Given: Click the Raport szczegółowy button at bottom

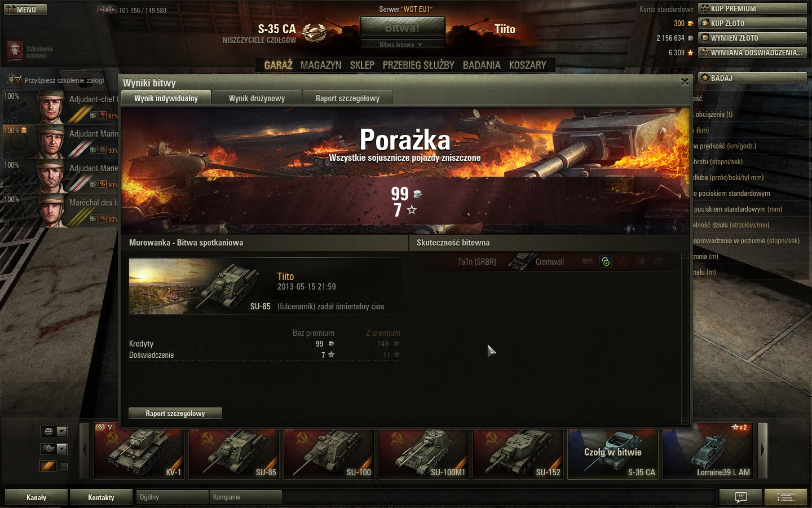Looking at the screenshot, I should 175,413.
